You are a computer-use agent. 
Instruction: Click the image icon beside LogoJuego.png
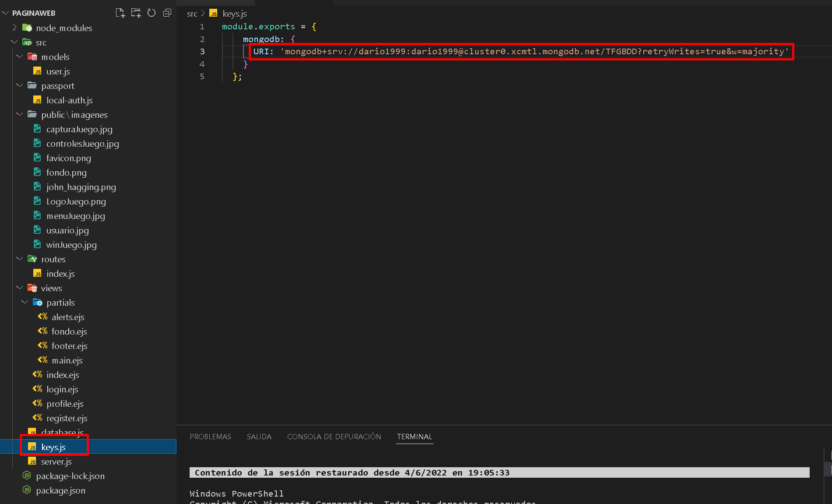pyautogui.click(x=37, y=201)
